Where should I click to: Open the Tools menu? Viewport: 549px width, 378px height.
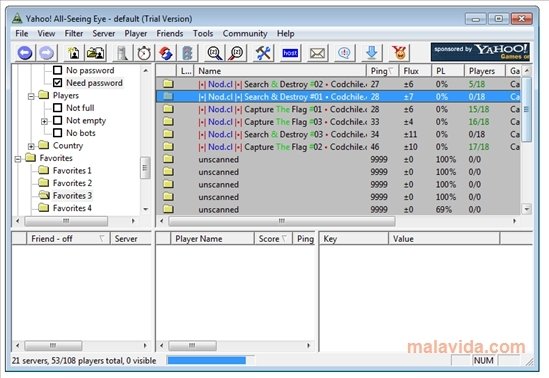(x=203, y=34)
